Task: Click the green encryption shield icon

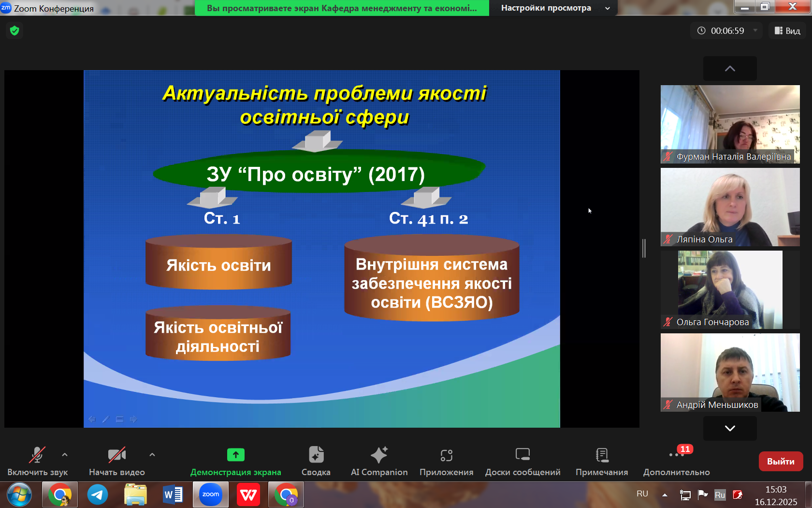Action: 14,31
